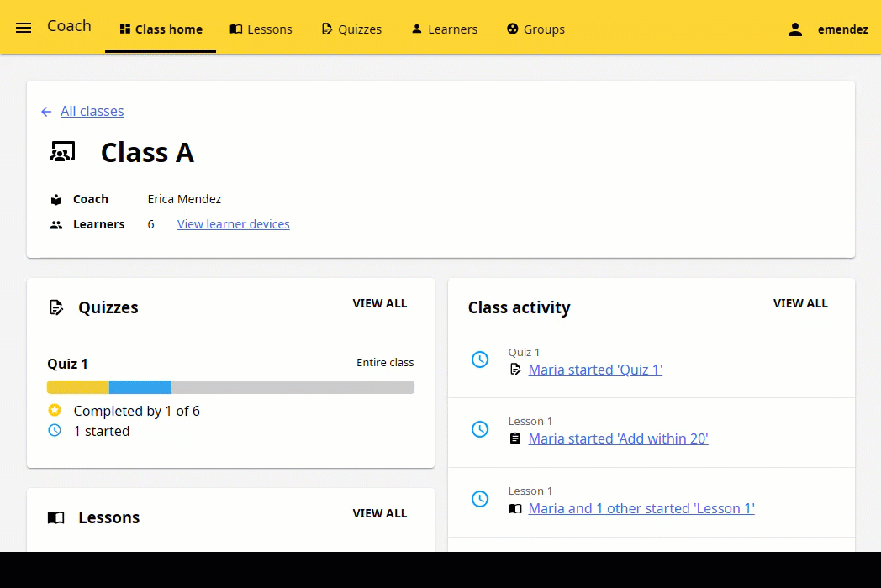Screen dimensions: 881x588
Task: Click the quiz icon next to Quizzes heading
Action: coord(56,307)
